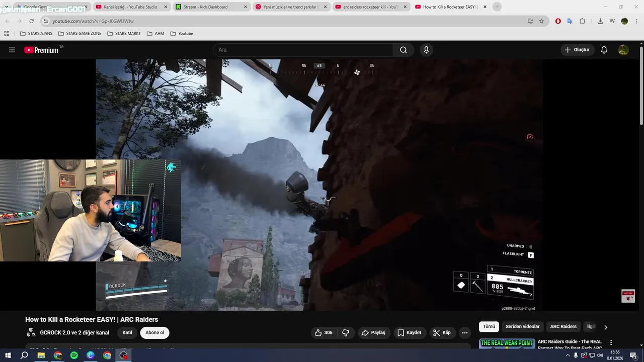Open Windows notification center icon
This screenshot has width=644, height=362.
pyautogui.click(x=633, y=355)
